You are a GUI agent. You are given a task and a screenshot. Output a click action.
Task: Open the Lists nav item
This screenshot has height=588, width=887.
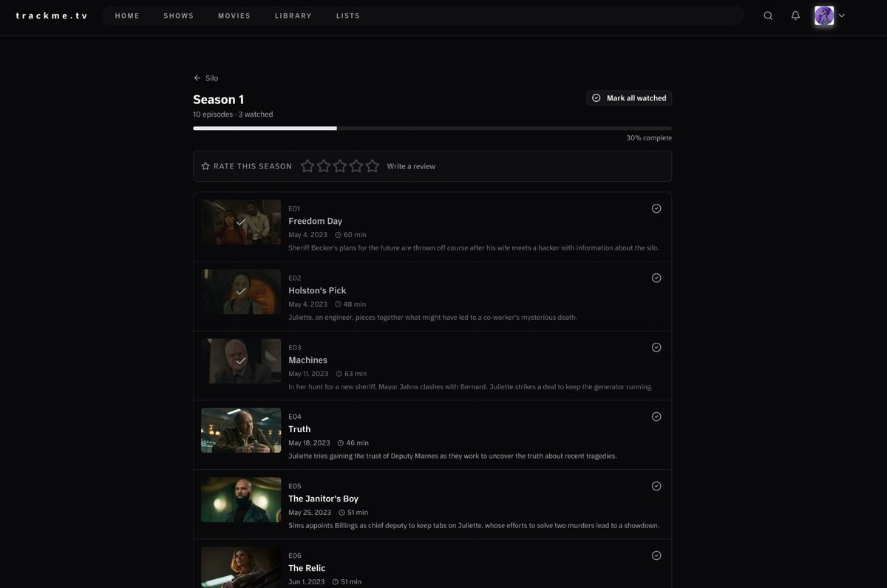(348, 16)
